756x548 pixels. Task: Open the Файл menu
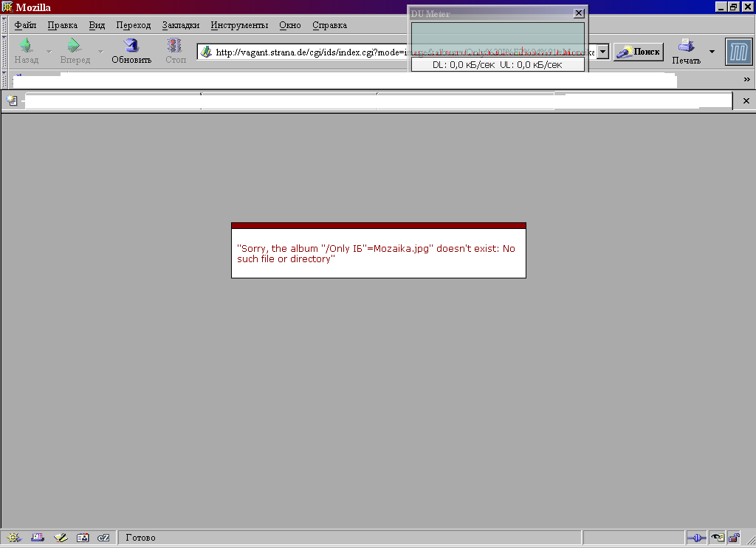coord(25,25)
